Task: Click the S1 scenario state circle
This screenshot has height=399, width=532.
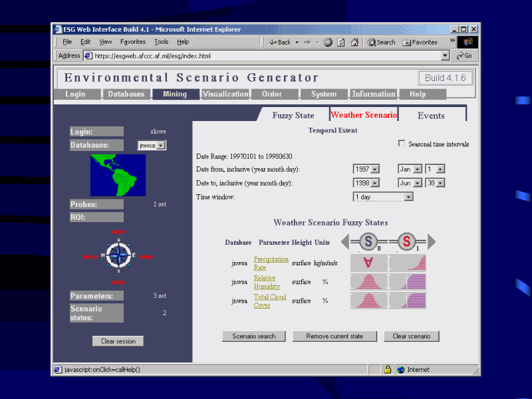Action: click(408, 241)
